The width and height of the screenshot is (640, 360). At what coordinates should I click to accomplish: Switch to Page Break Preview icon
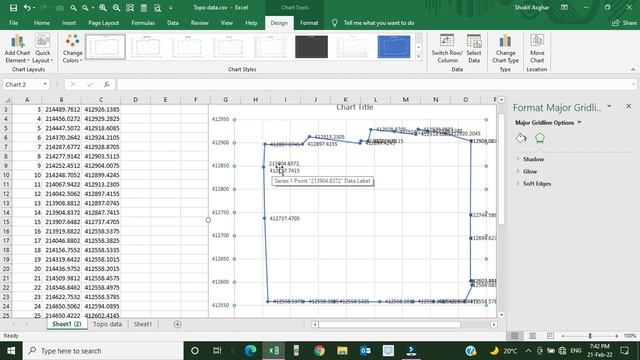click(550, 336)
